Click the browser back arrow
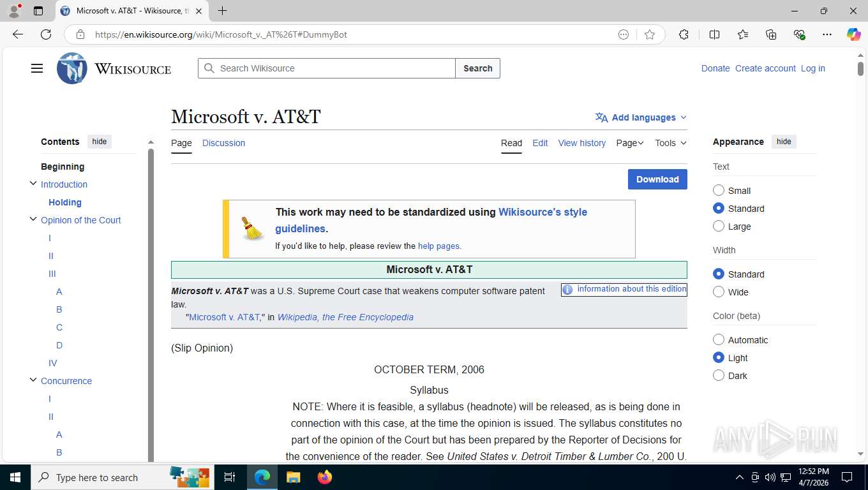 tap(18, 34)
